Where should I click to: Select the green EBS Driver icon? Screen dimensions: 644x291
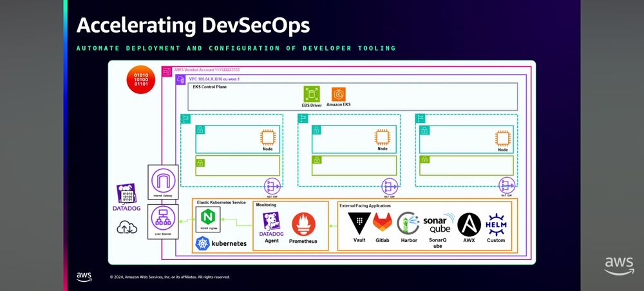point(311,94)
